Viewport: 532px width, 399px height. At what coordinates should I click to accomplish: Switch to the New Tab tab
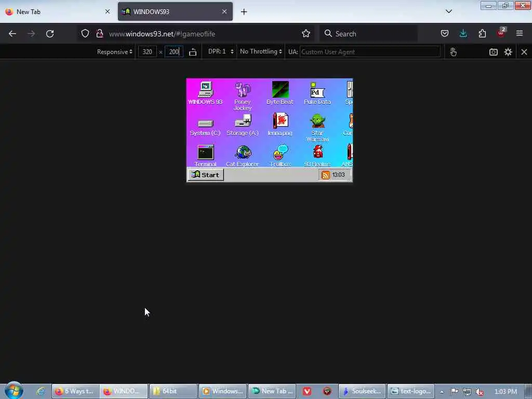point(58,11)
